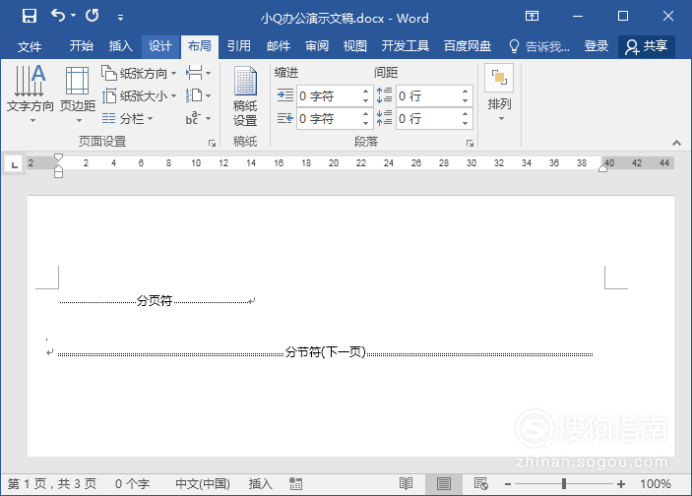Decrease the left indent value
Image resolution: width=692 pixels, height=496 pixels.
point(365,101)
